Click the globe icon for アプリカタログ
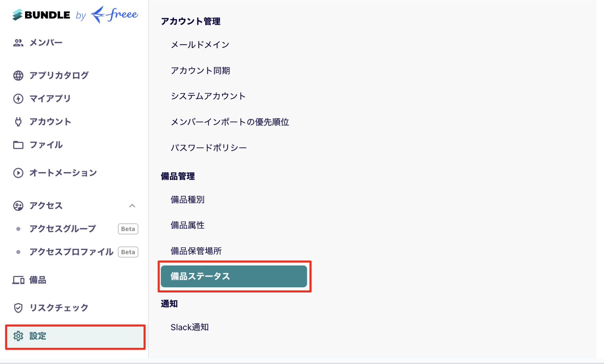Image resolution: width=604 pixels, height=364 pixels. (x=18, y=76)
